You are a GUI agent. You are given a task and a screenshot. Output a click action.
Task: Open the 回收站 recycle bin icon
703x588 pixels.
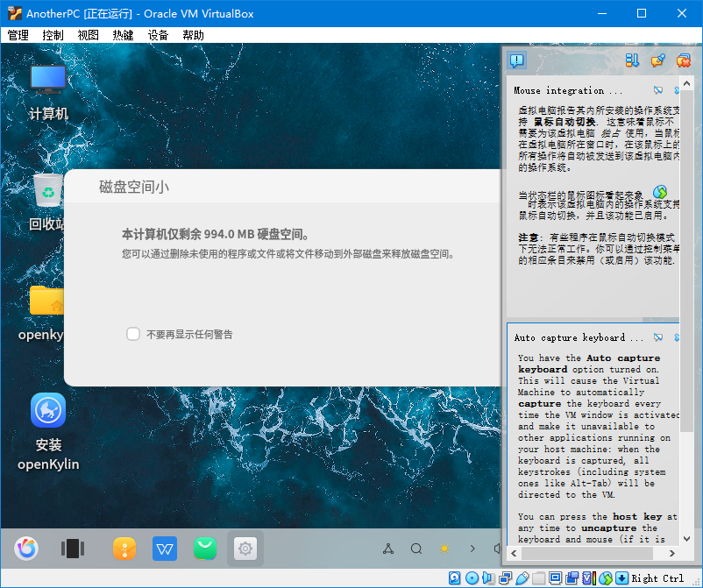tap(46, 202)
